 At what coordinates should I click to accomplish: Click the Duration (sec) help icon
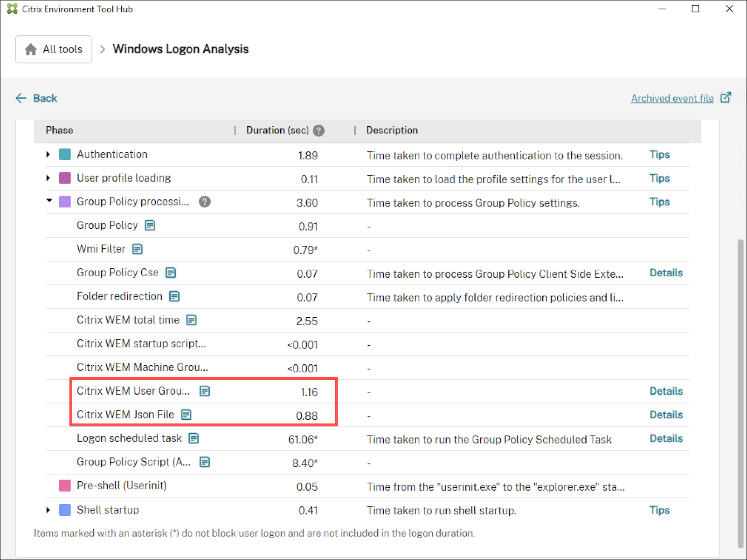tap(319, 130)
